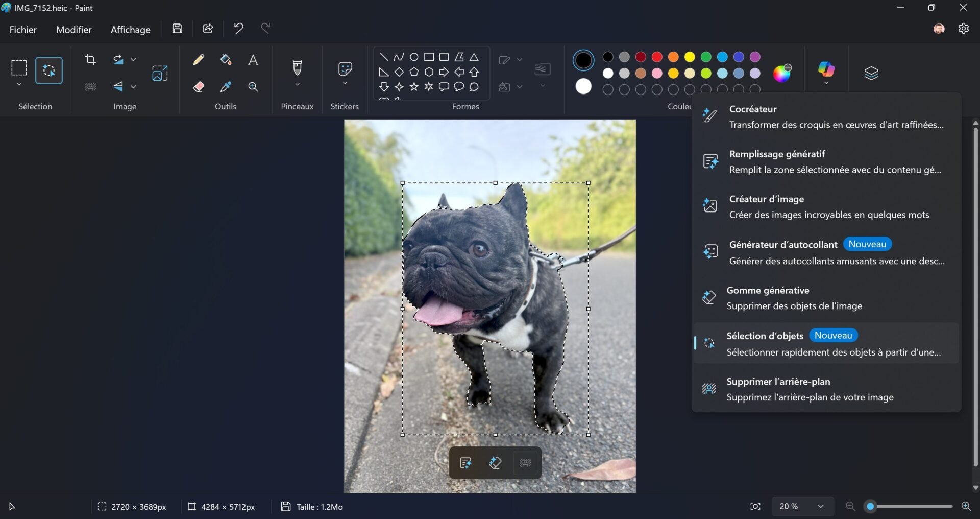Pick the red color swatch
980x519 pixels.
tap(657, 57)
